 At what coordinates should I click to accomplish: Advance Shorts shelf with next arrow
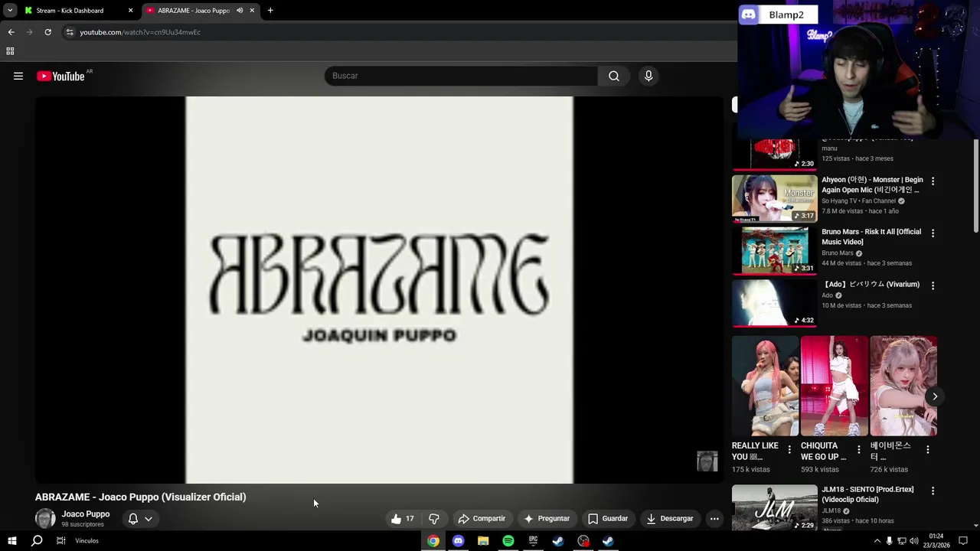[935, 396]
